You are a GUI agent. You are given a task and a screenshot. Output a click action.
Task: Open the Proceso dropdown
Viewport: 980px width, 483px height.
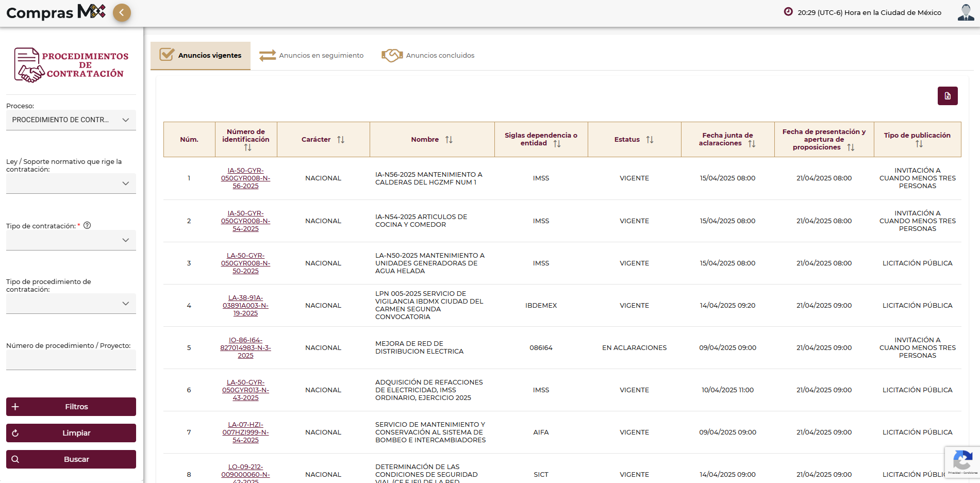click(71, 120)
